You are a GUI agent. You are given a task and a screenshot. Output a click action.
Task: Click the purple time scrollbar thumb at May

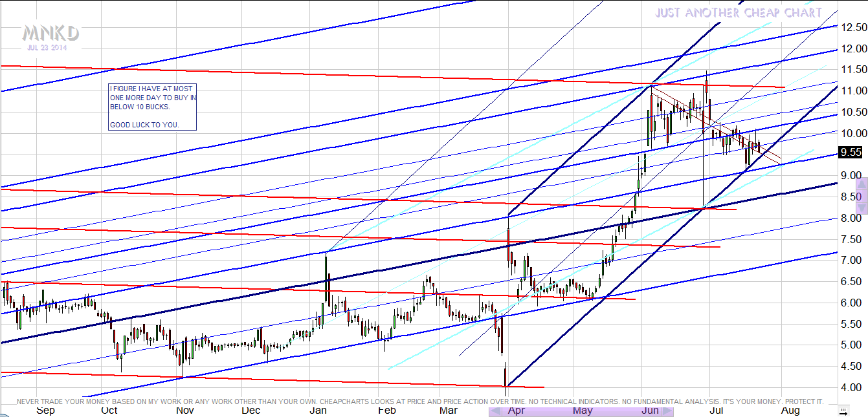point(582,411)
